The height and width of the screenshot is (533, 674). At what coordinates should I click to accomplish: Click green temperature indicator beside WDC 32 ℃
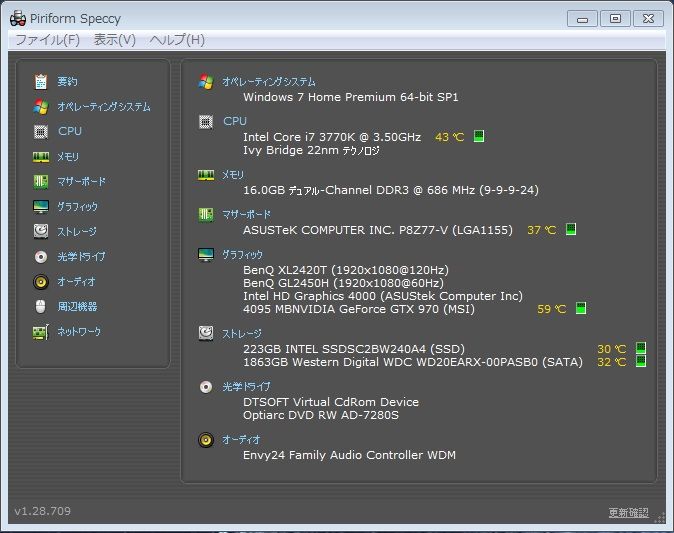pos(641,361)
